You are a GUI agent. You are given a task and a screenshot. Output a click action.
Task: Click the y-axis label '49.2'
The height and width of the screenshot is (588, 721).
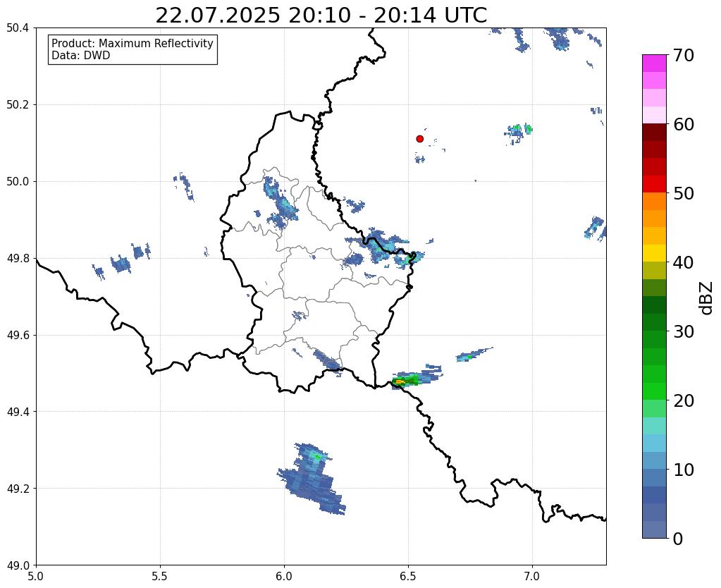coord(18,489)
